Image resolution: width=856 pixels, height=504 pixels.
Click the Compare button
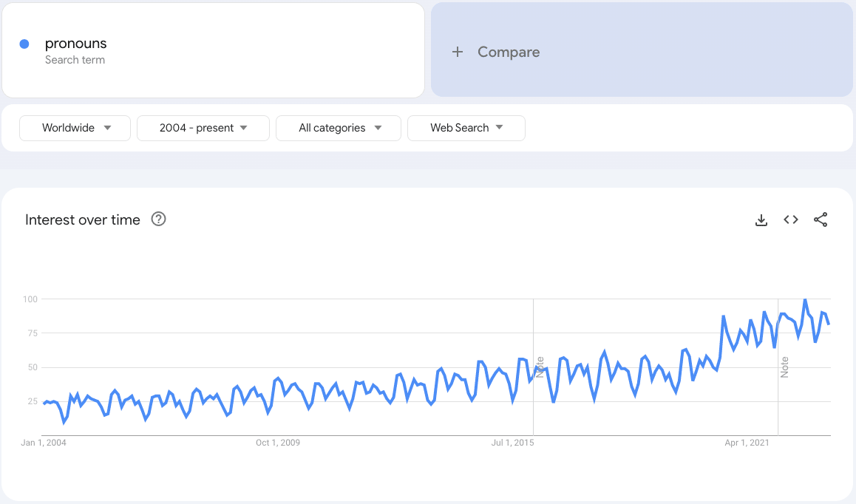[x=509, y=52]
